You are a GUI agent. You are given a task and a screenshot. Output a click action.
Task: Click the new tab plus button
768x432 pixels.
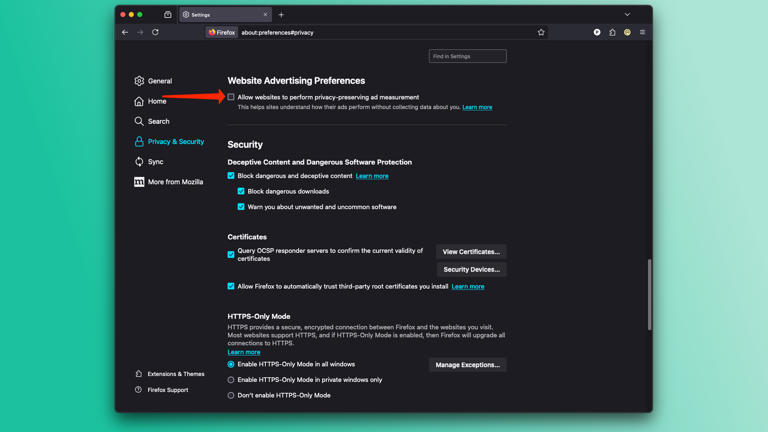pyautogui.click(x=281, y=15)
